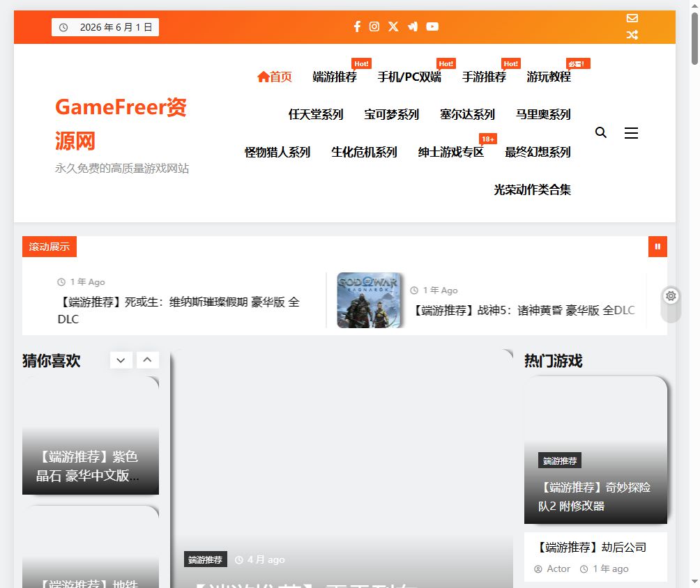
Task: Click the page vertical scrollbar thumb
Action: click(694, 39)
